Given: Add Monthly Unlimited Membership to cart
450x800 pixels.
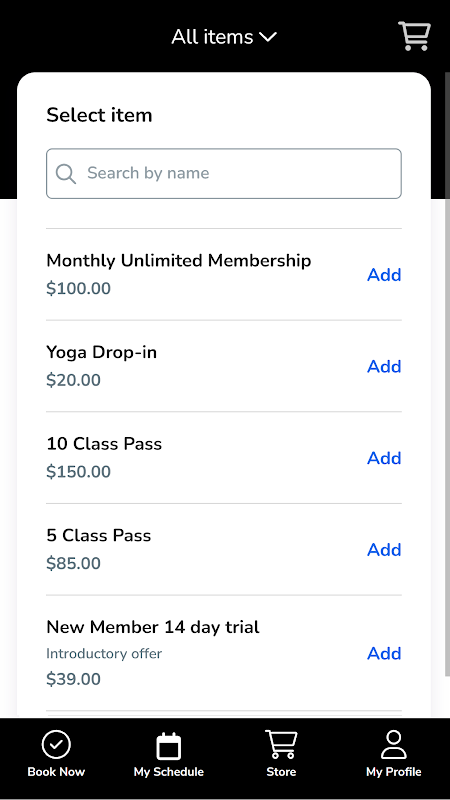Looking at the screenshot, I should click(384, 275).
